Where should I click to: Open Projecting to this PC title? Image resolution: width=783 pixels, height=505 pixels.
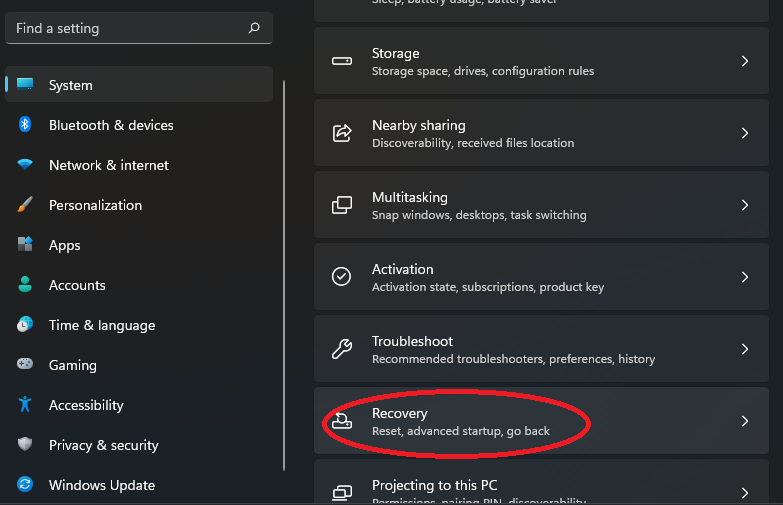[434, 485]
